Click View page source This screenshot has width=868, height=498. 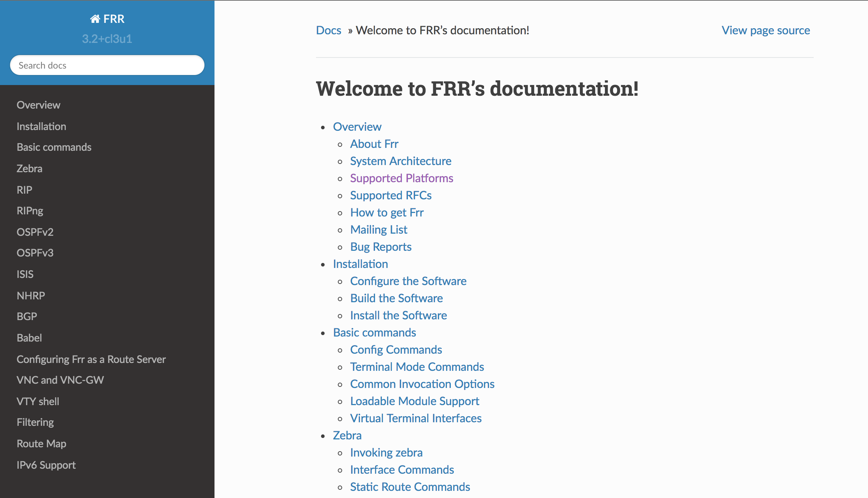[765, 30]
